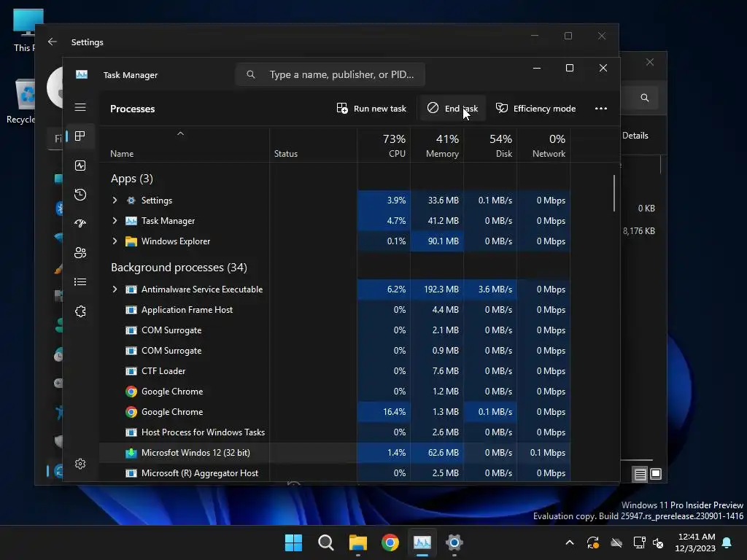The image size is (747, 560).
Task: Select the Processes page icon in sidebar
Action: pos(80,136)
